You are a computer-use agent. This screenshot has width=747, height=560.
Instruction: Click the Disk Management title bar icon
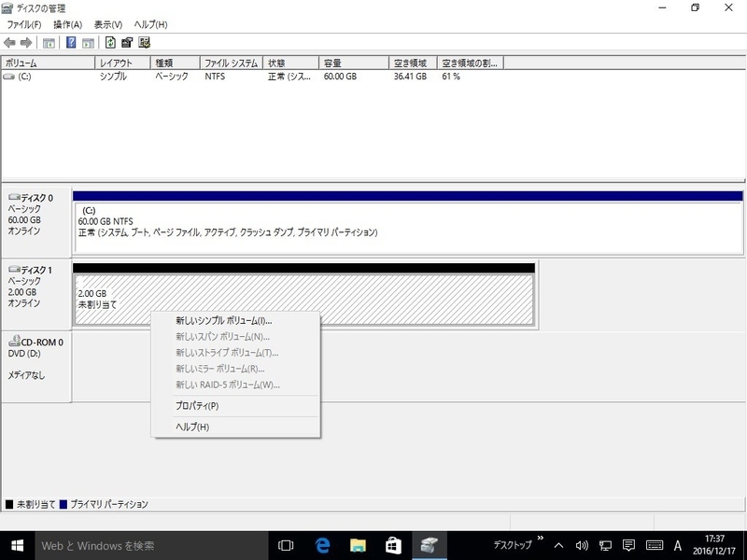(x=7, y=8)
